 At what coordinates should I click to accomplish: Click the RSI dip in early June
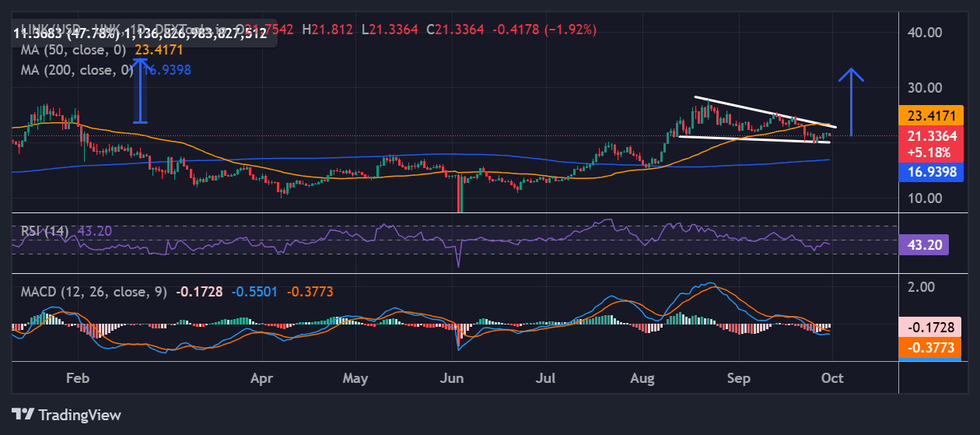[x=458, y=261]
